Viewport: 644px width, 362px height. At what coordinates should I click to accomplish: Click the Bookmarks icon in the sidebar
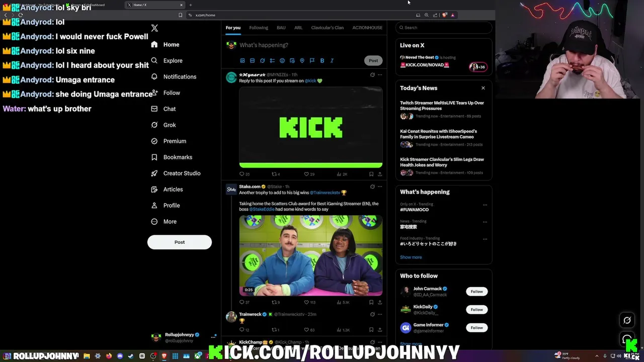point(154,157)
